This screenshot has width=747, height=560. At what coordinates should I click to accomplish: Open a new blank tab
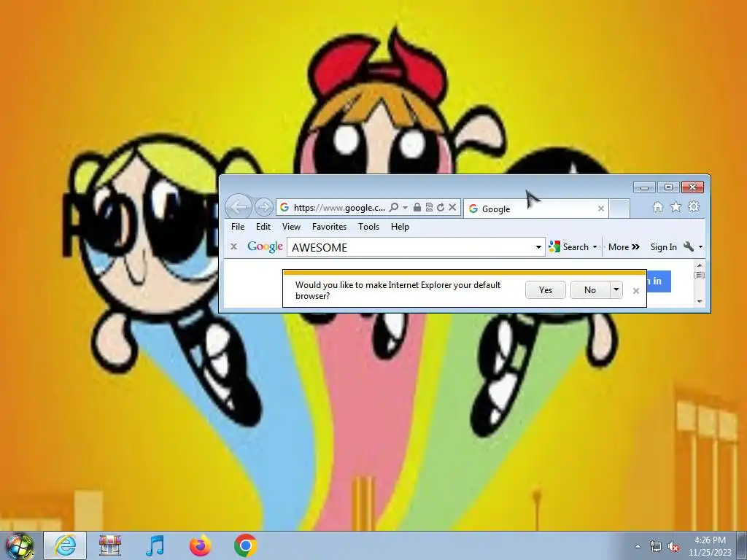point(619,209)
